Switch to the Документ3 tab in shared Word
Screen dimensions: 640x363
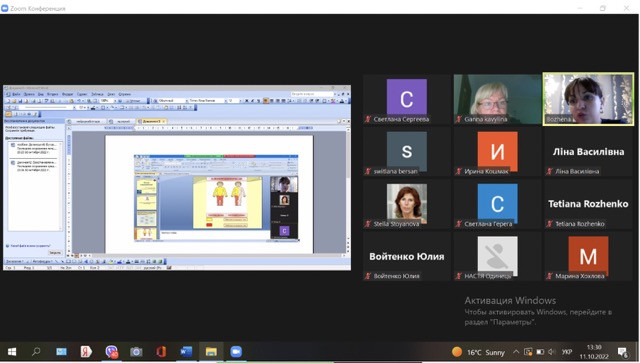coord(152,121)
